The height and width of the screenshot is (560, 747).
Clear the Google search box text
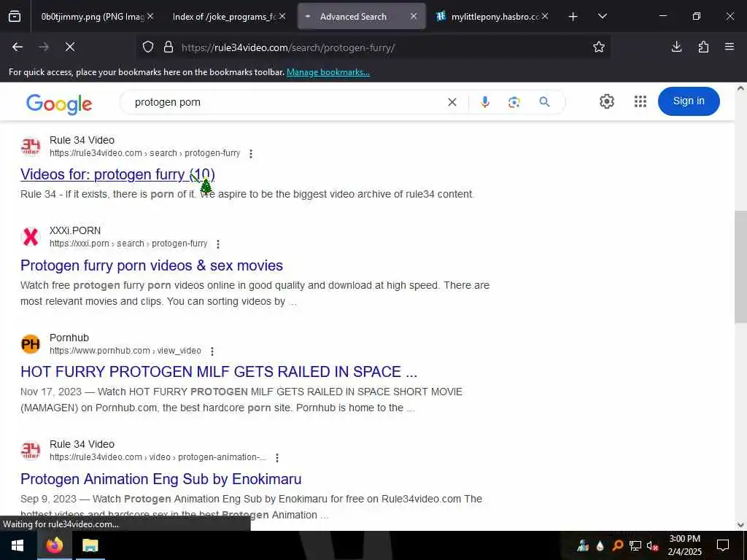[x=452, y=102]
